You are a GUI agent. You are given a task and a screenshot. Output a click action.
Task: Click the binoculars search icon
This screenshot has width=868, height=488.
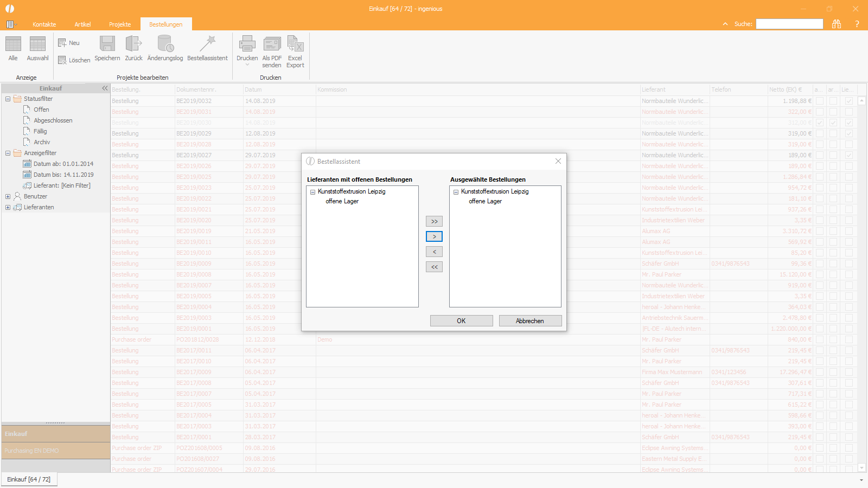[837, 24]
